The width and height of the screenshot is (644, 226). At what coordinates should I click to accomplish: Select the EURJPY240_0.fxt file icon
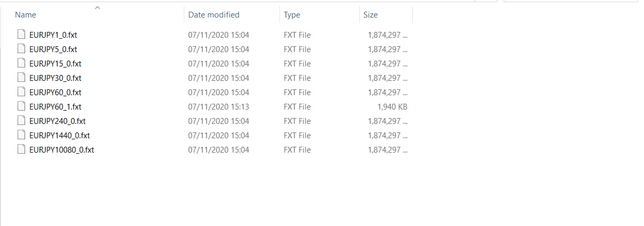tap(21, 121)
